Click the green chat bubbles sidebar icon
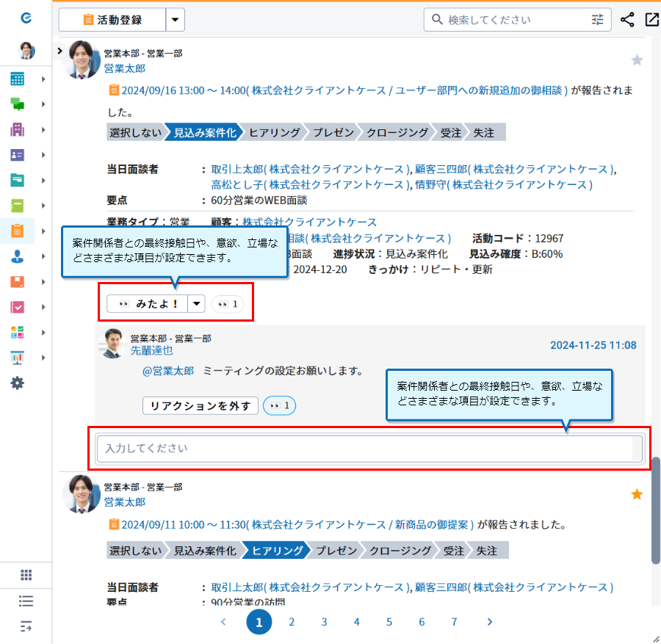 [18, 104]
